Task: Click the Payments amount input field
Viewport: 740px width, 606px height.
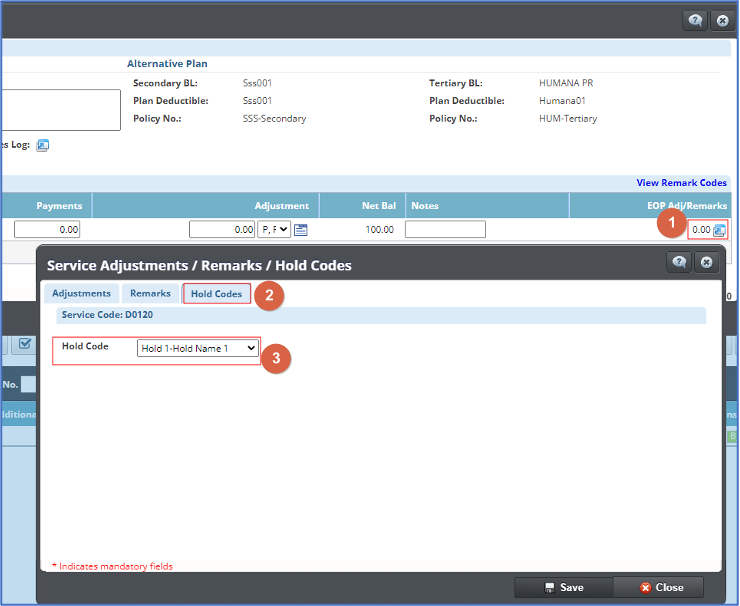Action: coord(47,230)
